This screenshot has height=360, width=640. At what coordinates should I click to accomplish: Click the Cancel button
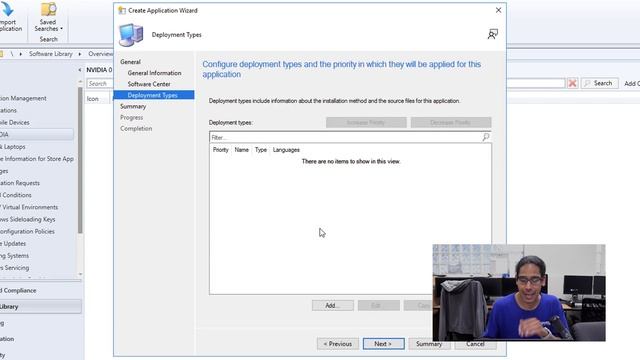tap(475, 344)
